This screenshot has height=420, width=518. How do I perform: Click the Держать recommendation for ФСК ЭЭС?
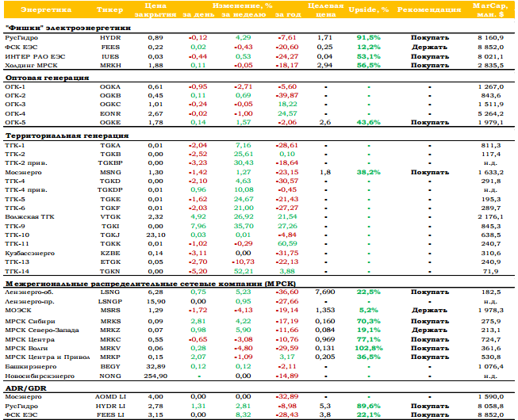coord(429,48)
